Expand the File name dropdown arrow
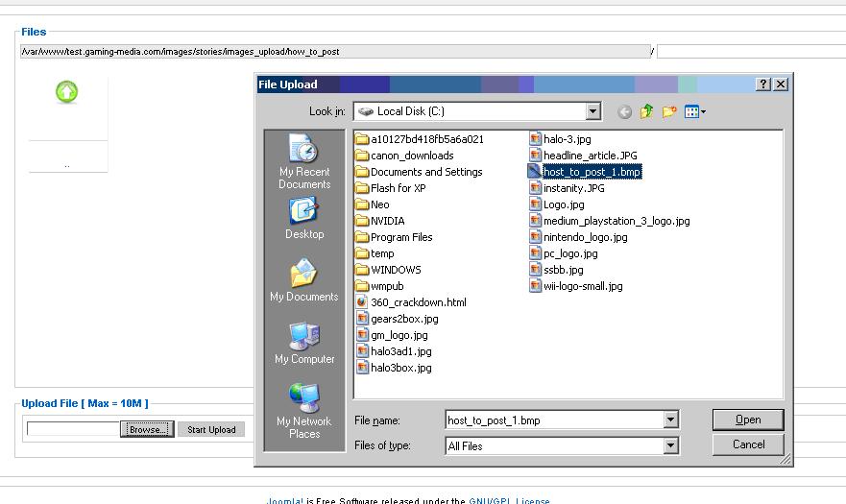The width and height of the screenshot is (846, 504). click(670, 420)
